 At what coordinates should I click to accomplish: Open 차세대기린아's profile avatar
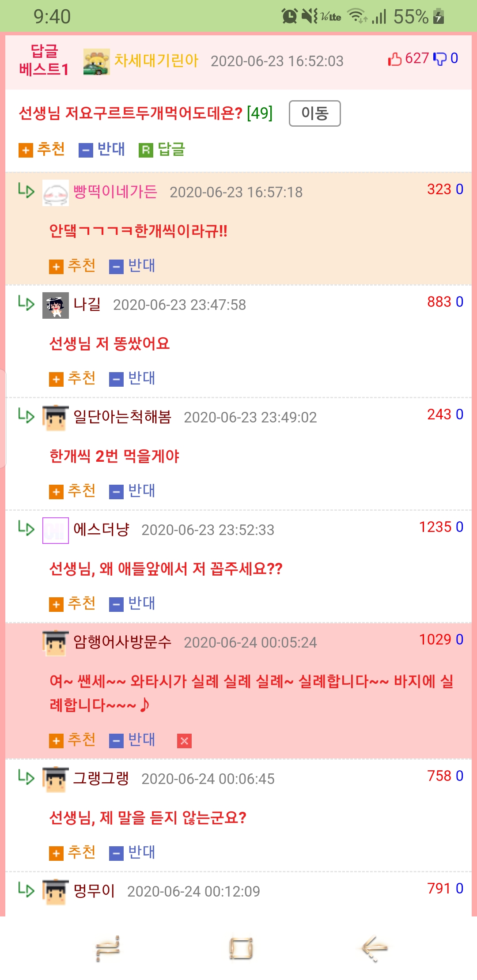tap(96, 62)
